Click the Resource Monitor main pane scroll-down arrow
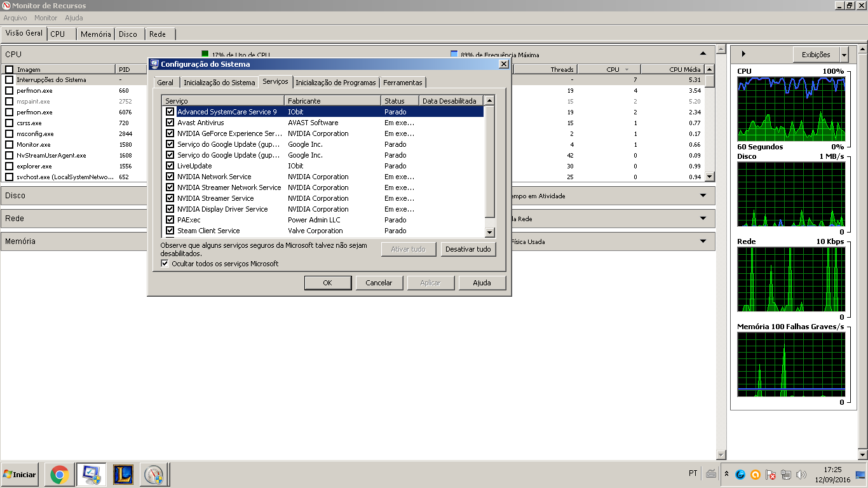This screenshot has height=488, width=868. pyautogui.click(x=721, y=455)
